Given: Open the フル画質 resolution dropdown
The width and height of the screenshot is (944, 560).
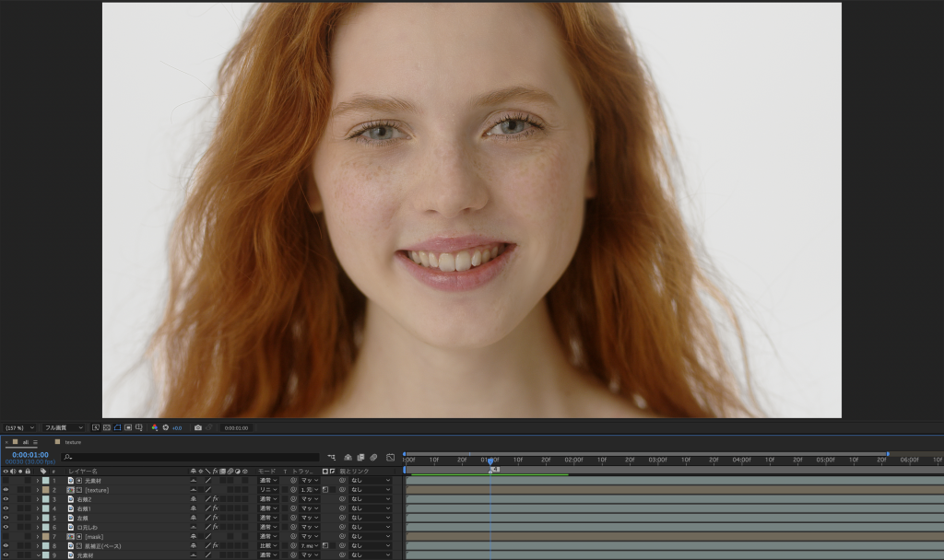Looking at the screenshot, I should tap(65, 427).
